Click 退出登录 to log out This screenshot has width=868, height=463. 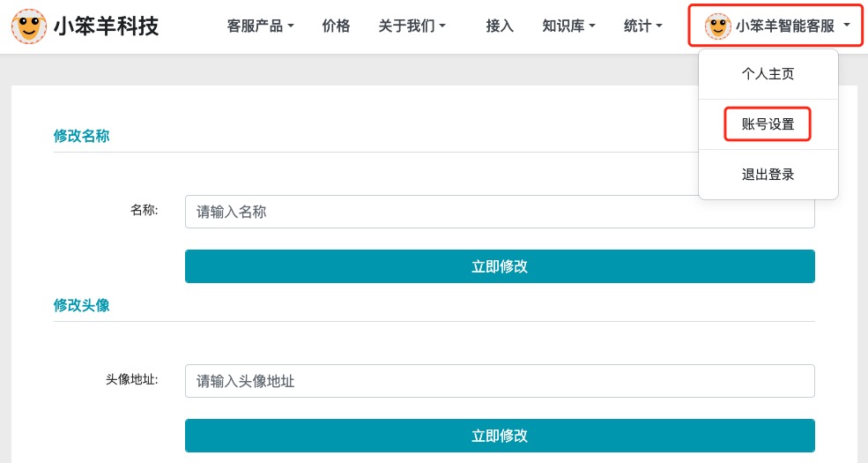click(768, 175)
